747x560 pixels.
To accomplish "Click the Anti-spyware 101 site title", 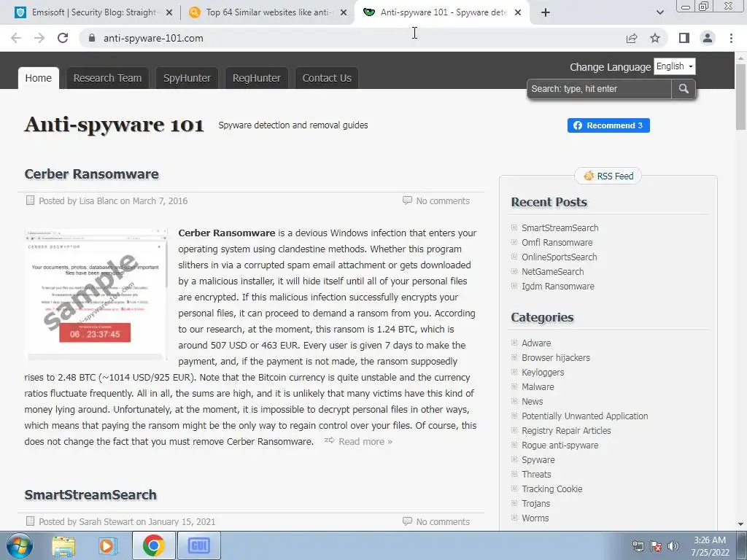I will [x=115, y=125].
